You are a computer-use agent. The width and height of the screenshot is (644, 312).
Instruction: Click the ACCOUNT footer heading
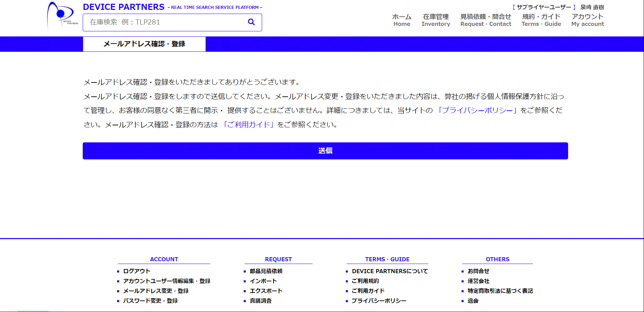coord(164,259)
